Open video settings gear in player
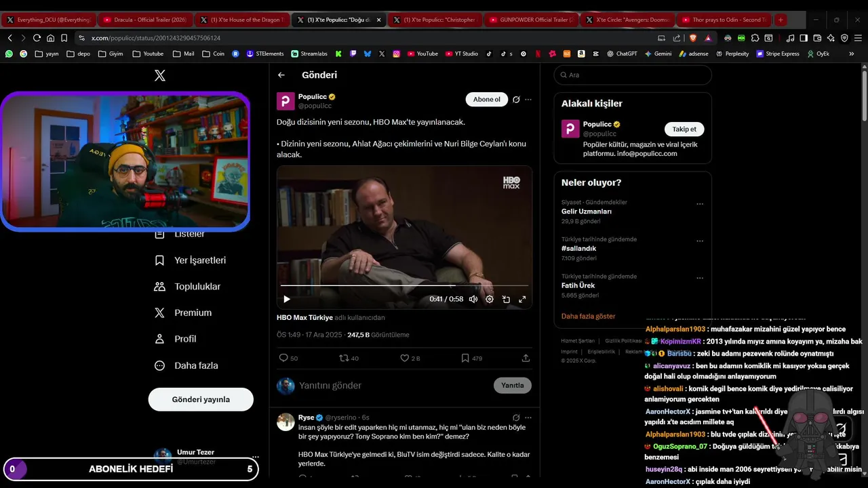868x488 pixels. [490, 299]
